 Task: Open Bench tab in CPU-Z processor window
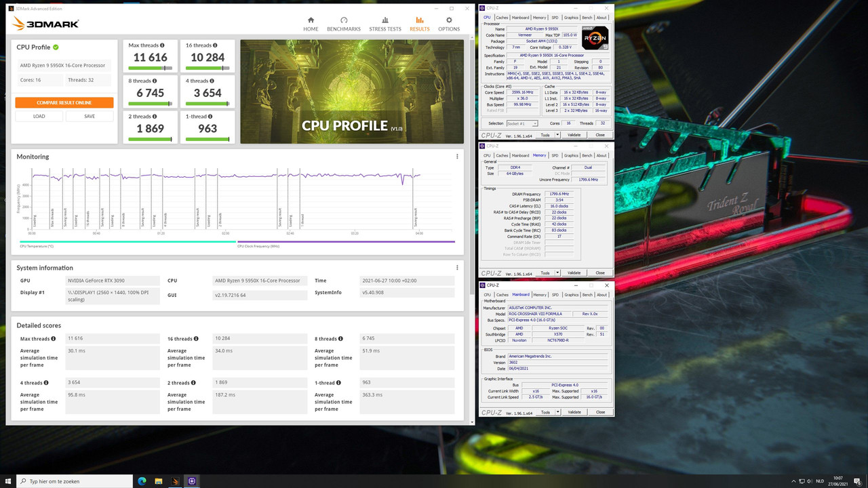(x=587, y=18)
